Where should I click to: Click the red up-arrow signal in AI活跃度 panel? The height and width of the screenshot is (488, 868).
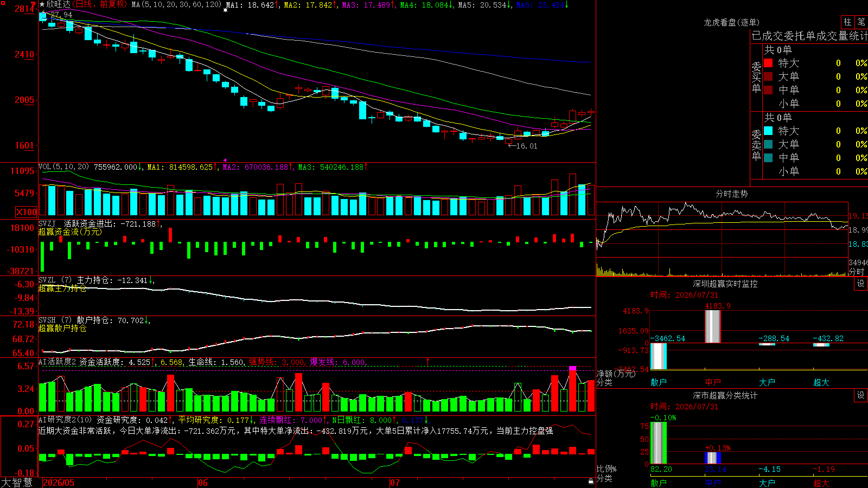click(428, 361)
